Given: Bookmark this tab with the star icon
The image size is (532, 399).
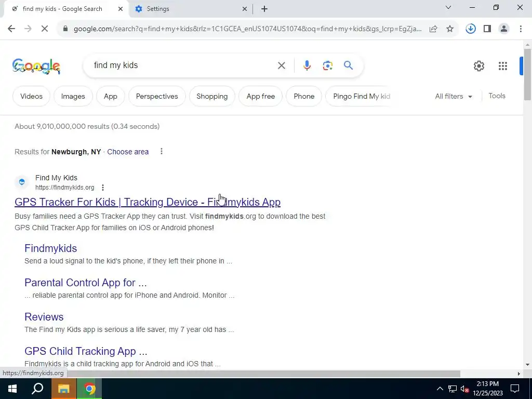Looking at the screenshot, I should [x=450, y=29].
